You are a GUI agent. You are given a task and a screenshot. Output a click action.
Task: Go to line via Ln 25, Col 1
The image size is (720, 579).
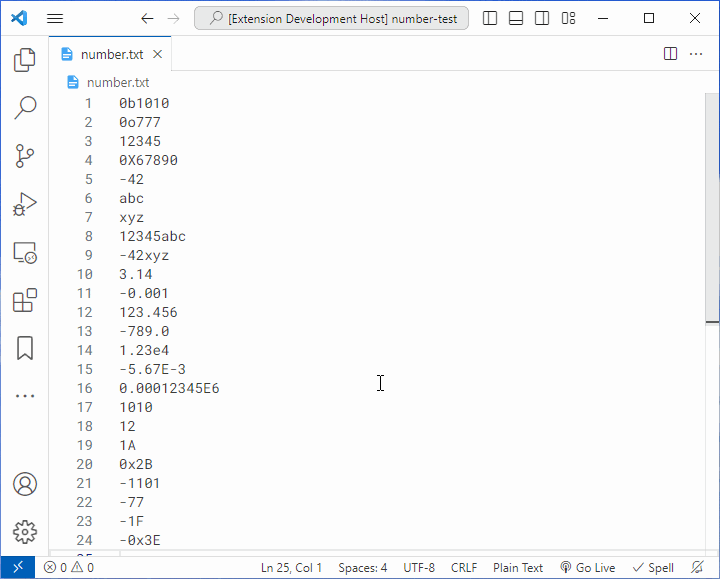(291, 568)
